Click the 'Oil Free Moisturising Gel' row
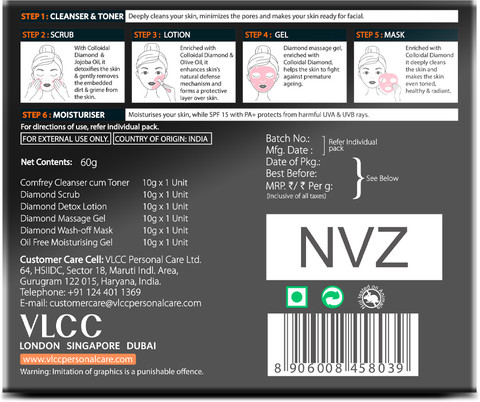Viewport: 480px width, 402px height. point(104,242)
